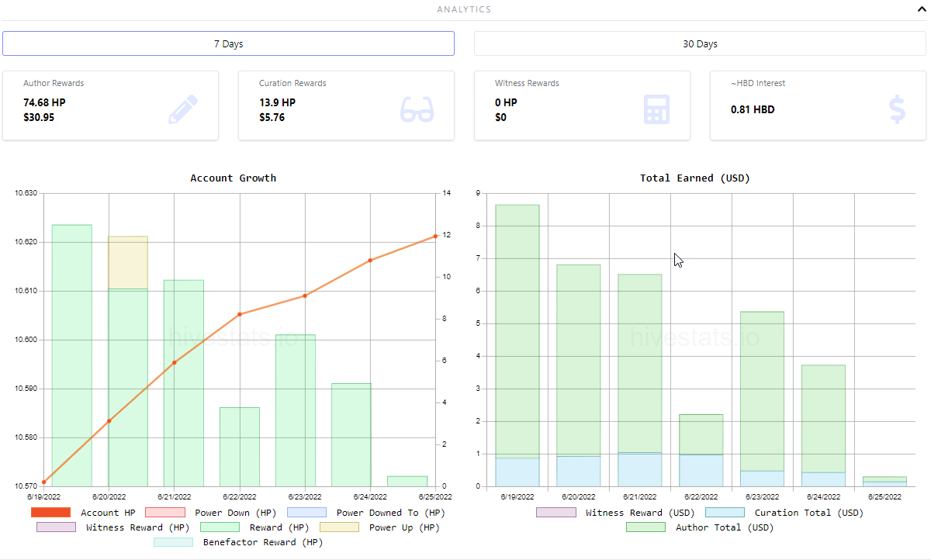Click the pencil icon in Author Rewards card
This screenshot has width=931, height=560.
(x=183, y=109)
